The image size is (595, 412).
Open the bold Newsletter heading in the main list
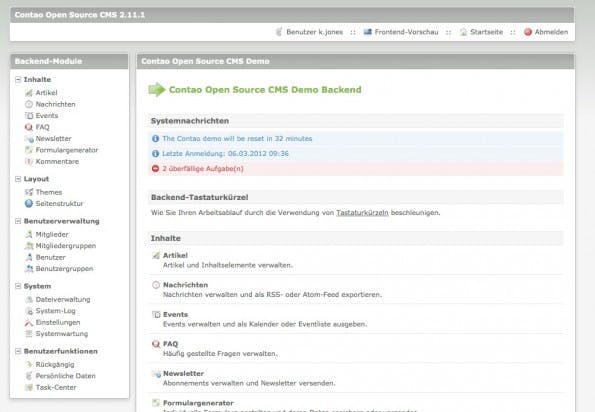coord(183,374)
